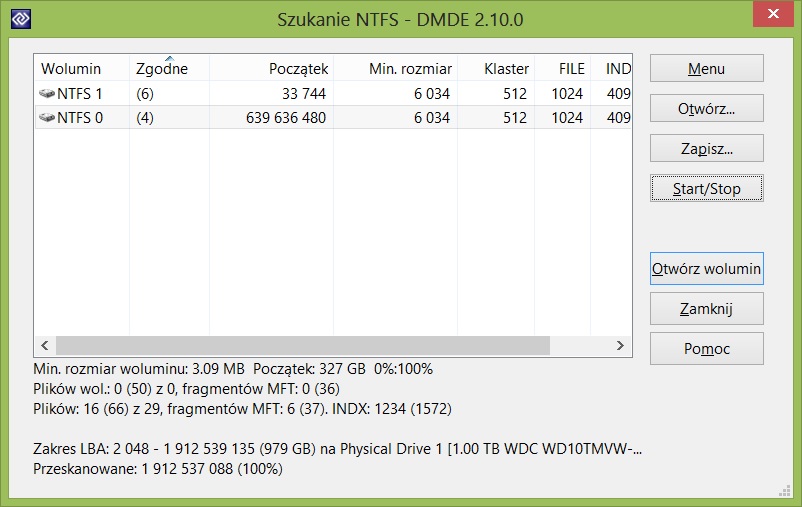Click the IND column header

coord(611,68)
